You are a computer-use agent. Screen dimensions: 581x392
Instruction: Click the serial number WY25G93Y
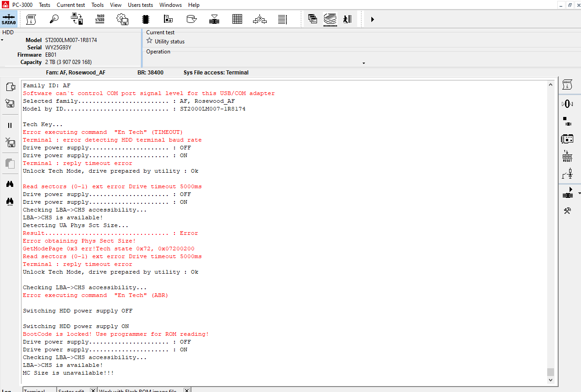[x=58, y=48]
